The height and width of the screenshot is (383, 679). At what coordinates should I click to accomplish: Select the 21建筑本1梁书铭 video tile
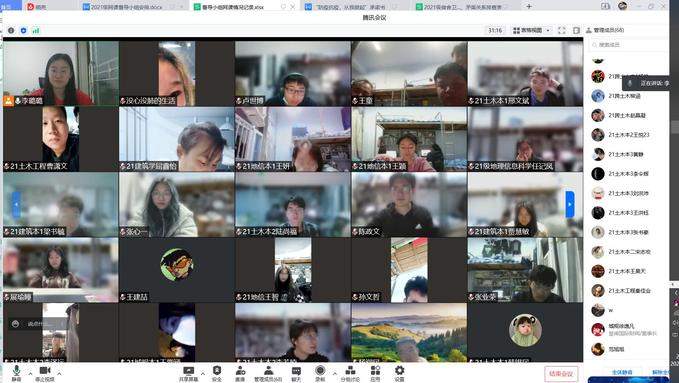61,204
